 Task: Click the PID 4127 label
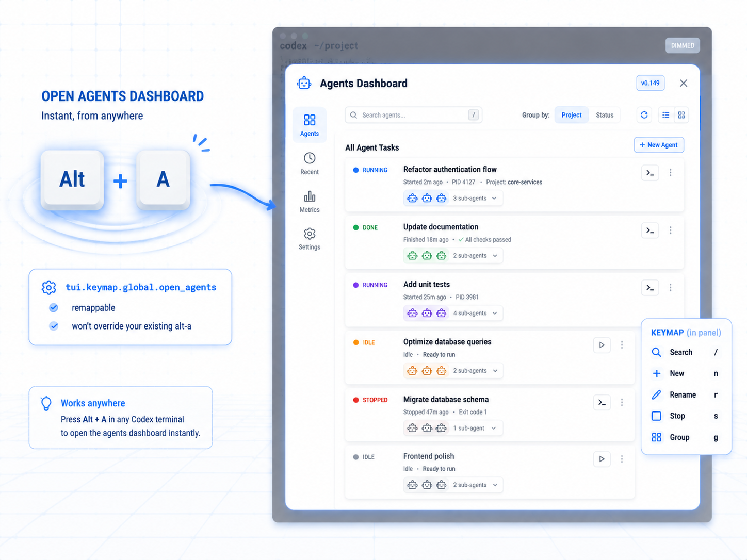click(464, 182)
